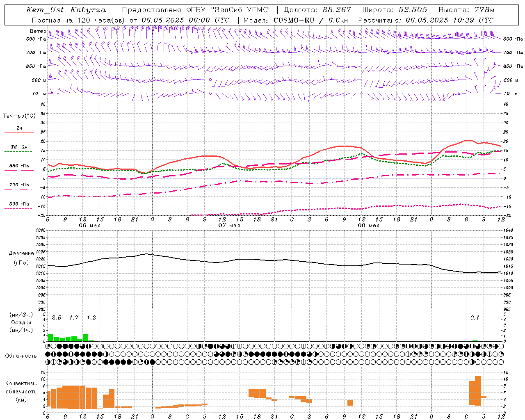Select the Прогноз на 120 часа(ов) text
The image size is (525, 420).
79,20
